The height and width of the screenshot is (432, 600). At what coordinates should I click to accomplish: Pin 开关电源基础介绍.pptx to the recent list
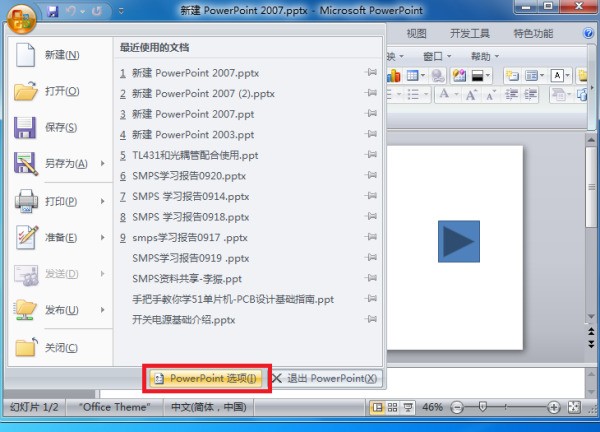tap(371, 319)
